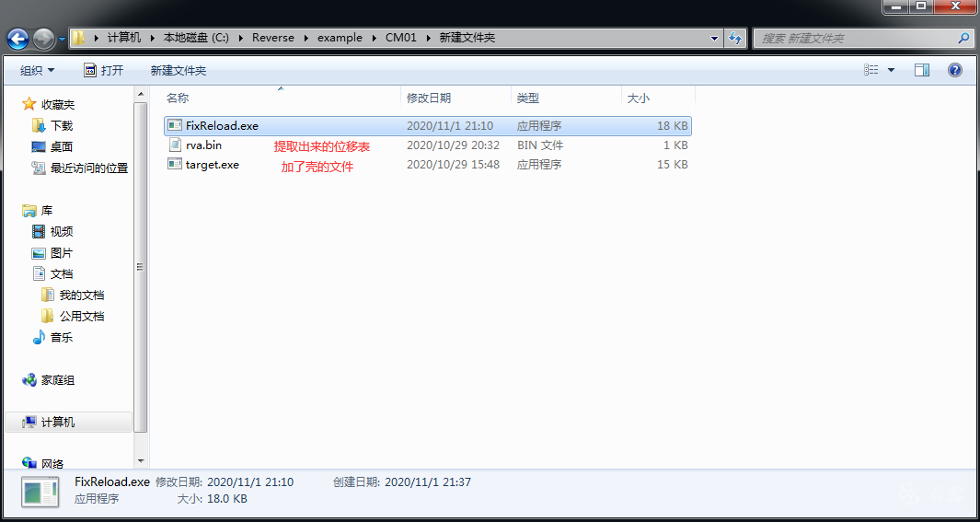Screen dimensions: 980x522
Task: Click the rva.bin file icon
Action: 174,145
